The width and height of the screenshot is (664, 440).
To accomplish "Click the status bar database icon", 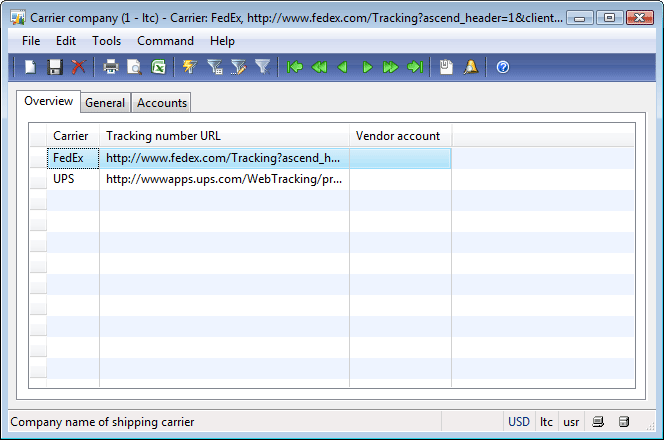I will coord(624,422).
